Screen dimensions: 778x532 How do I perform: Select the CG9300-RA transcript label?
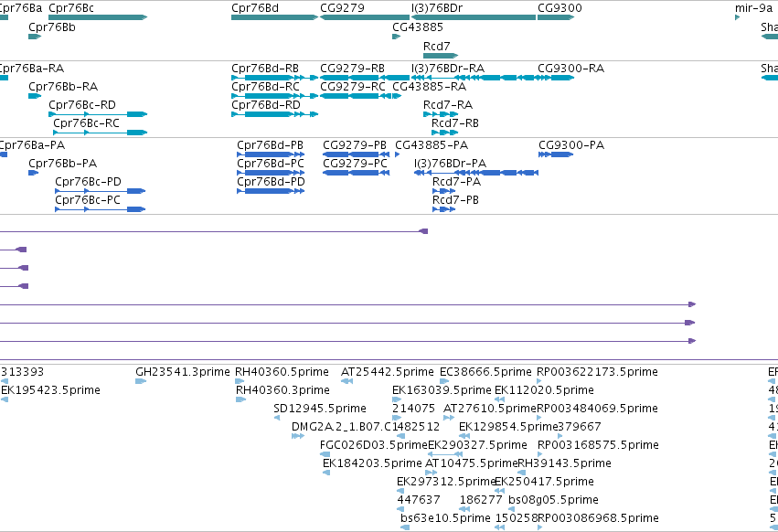coord(571,69)
